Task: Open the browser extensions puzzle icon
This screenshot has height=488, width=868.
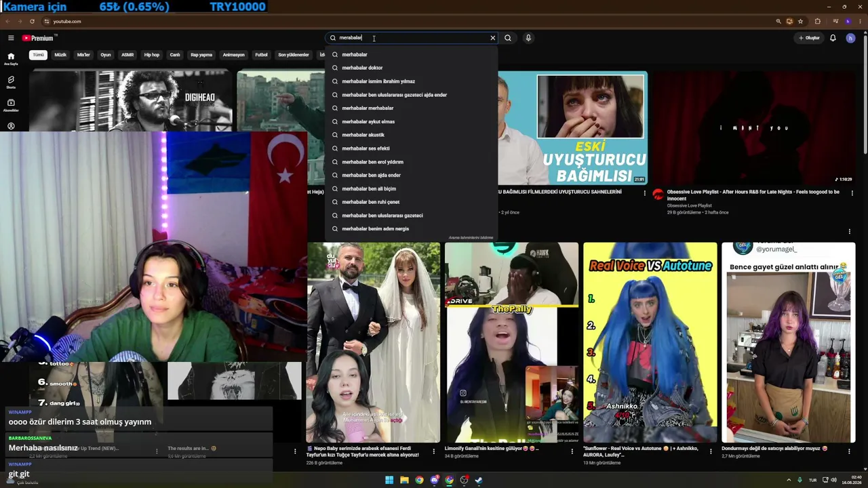Action: click(817, 21)
